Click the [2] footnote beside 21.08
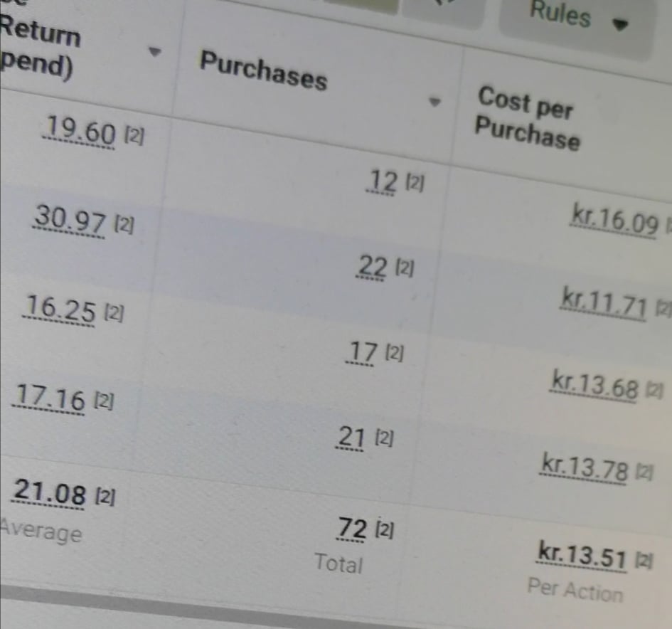 tap(105, 497)
